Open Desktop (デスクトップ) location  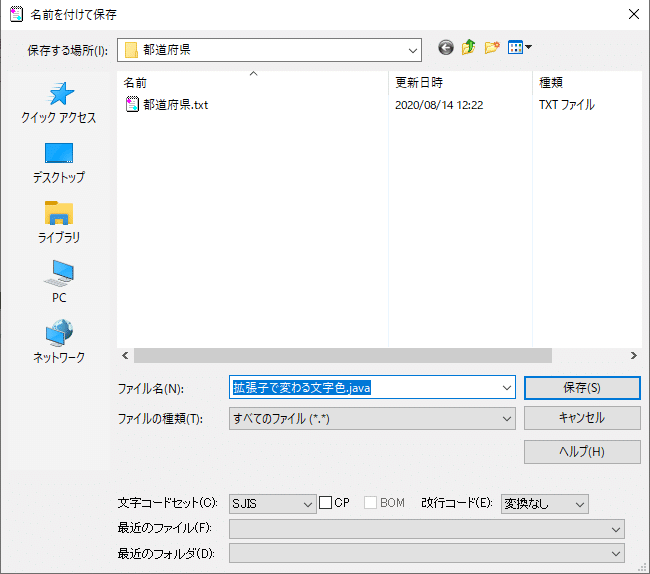58,163
